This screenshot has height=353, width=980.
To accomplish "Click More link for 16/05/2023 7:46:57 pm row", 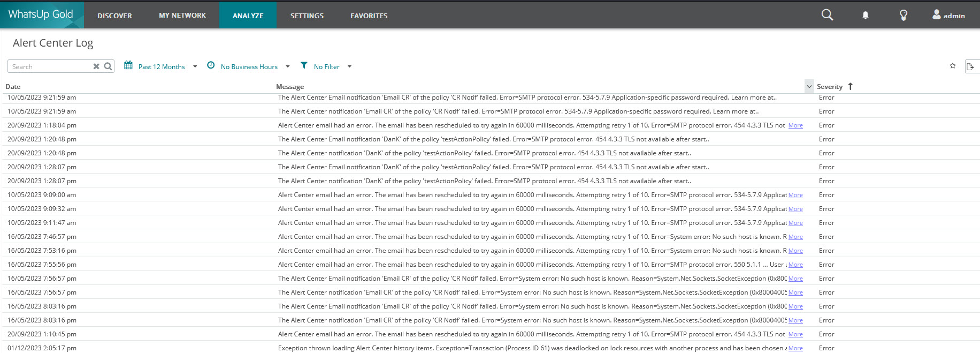I will point(795,237).
